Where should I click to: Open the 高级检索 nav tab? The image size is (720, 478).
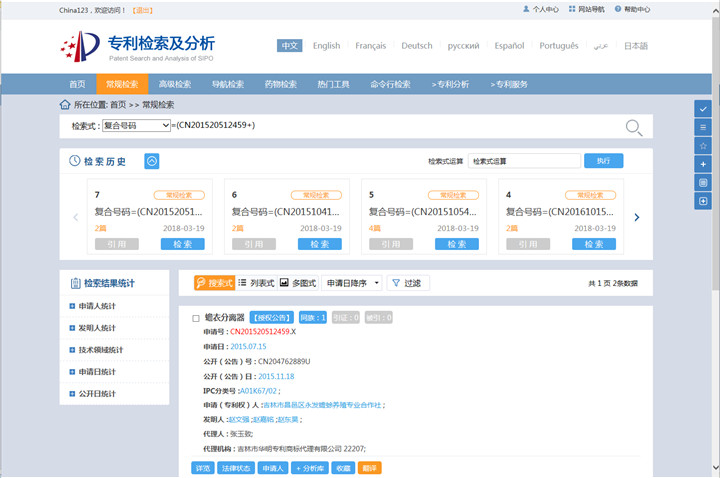(175, 84)
